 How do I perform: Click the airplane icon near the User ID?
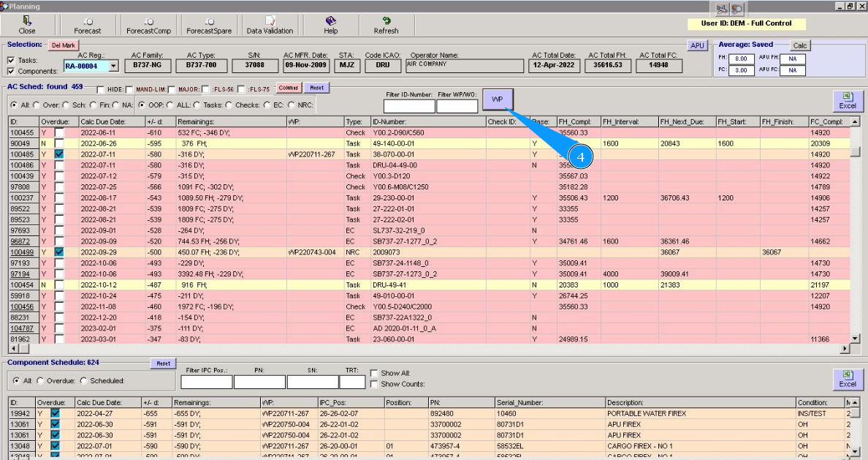tap(722, 9)
